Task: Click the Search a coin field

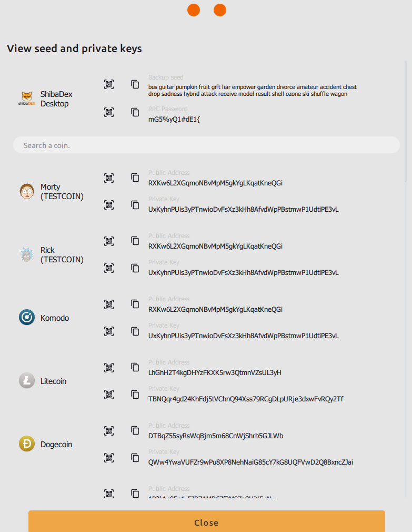Action: (x=206, y=145)
